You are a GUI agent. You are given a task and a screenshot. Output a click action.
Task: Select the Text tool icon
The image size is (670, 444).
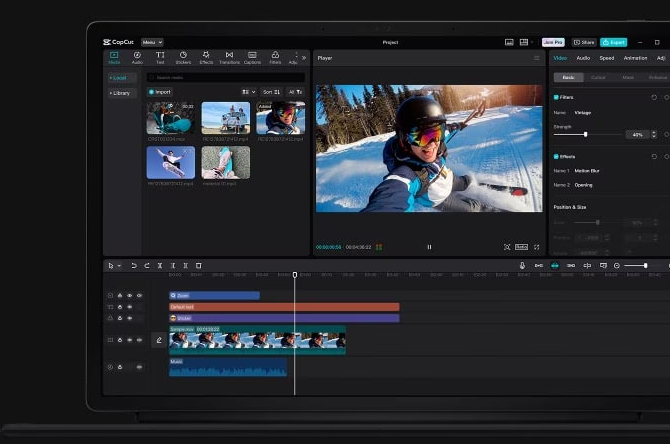[x=160, y=57]
